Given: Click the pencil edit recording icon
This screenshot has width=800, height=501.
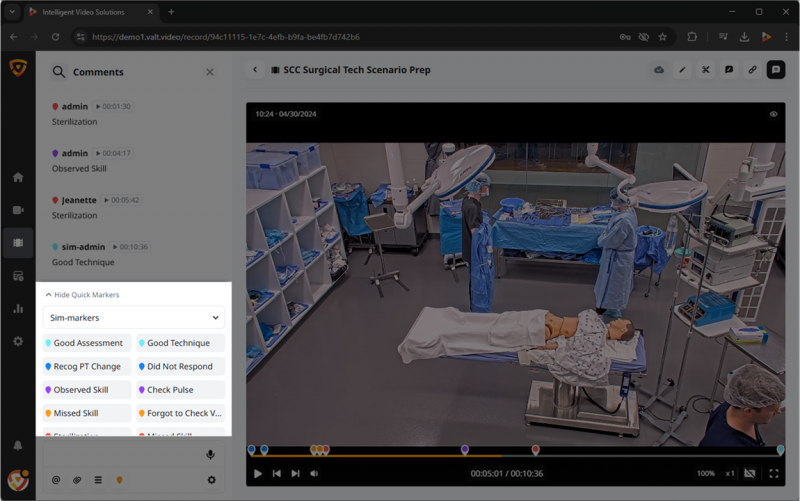Looking at the screenshot, I should click(682, 70).
